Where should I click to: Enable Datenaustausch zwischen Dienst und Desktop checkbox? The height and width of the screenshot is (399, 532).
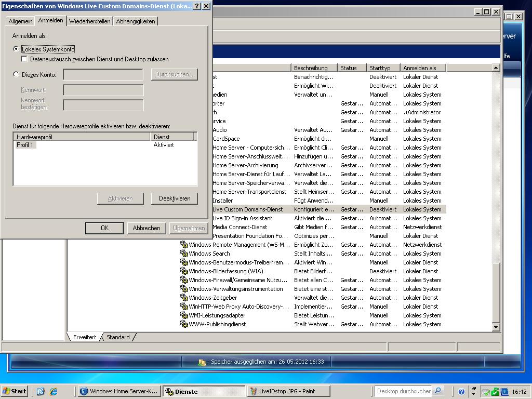[24, 59]
